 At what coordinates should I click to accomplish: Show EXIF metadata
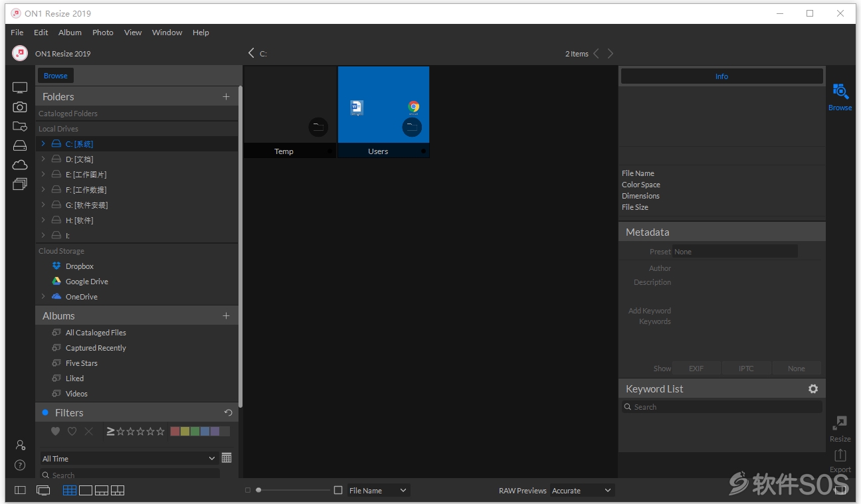pyautogui.click(x=696, y=369)
